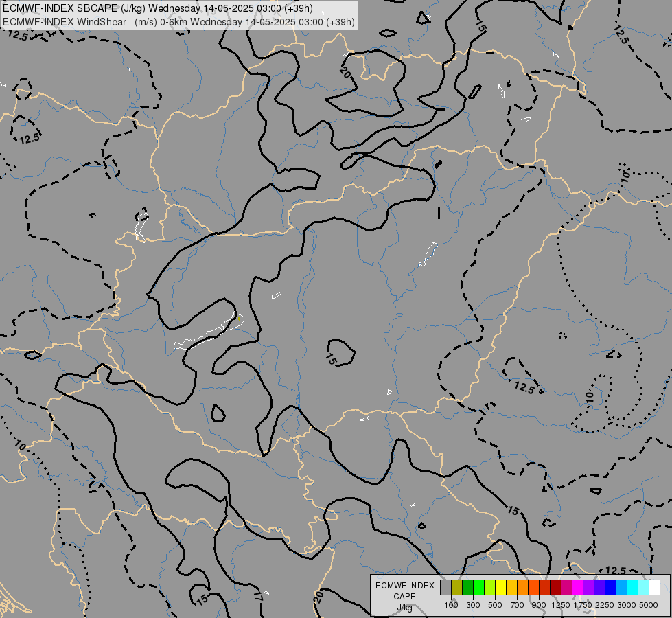The width and height of the screenshot is (672, 618).
Task: Click the legend label '3000'
Action: point(626,605)
